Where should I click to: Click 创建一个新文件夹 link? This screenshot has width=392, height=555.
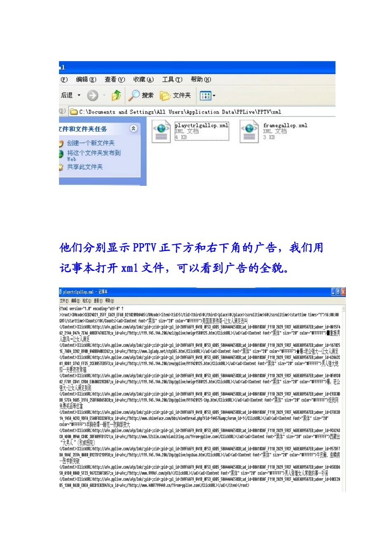click(91, 143)
